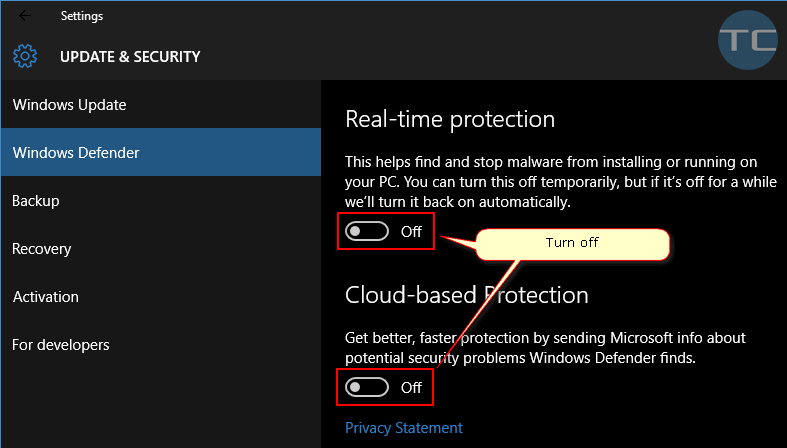Toggle the Cloud-based Protection switch
787x448 pixels.
(367, 387)
